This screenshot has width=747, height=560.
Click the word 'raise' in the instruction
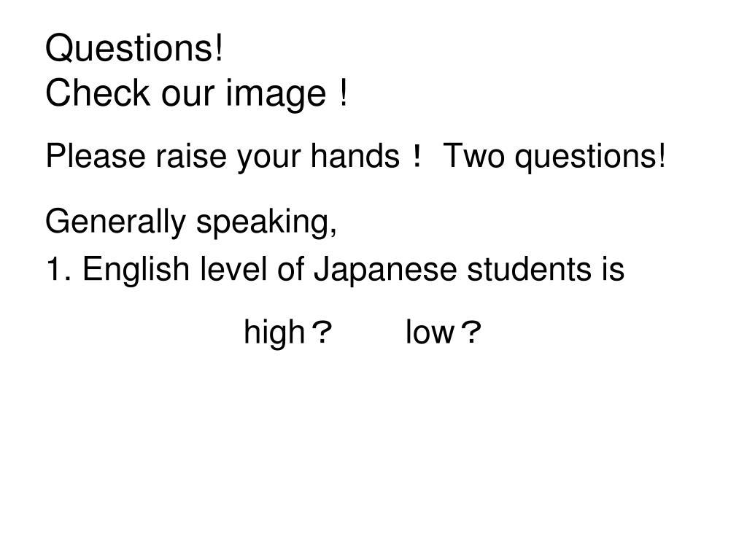[x=190, y=156]
